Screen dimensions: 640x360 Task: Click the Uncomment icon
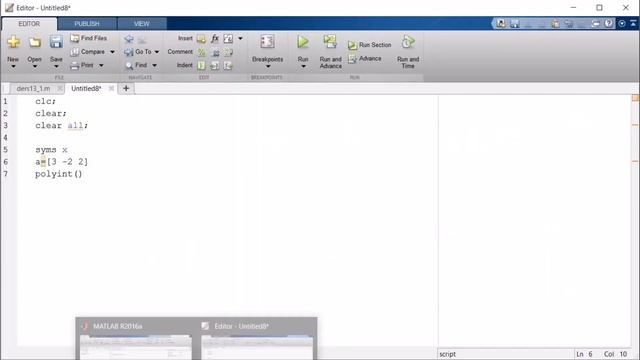215,52
